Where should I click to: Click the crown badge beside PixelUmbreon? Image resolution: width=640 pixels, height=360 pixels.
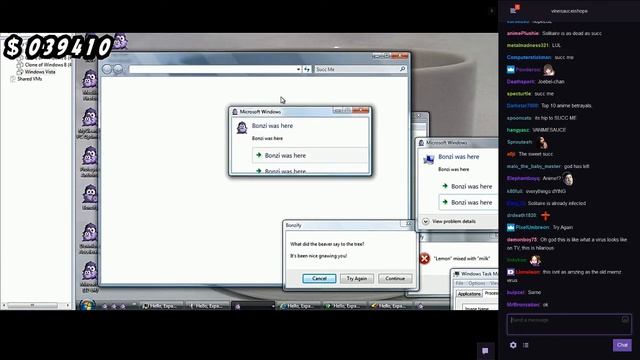point(511,227)
